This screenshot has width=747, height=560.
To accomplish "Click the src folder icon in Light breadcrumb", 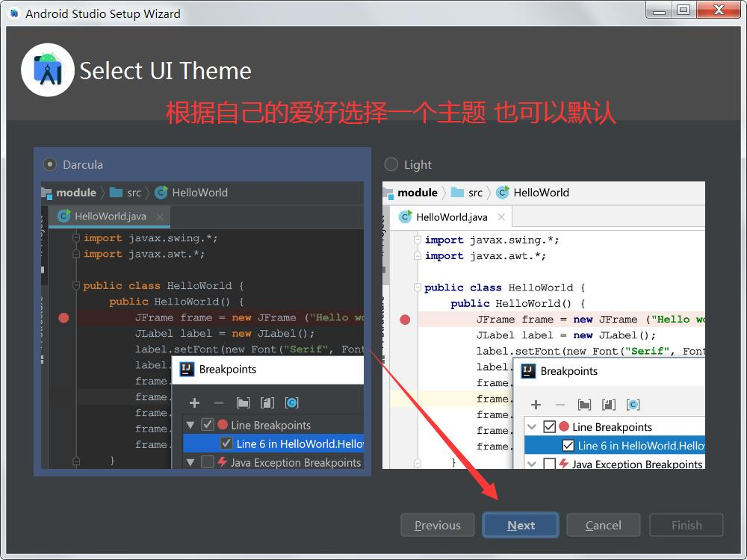I will point(457,193).
